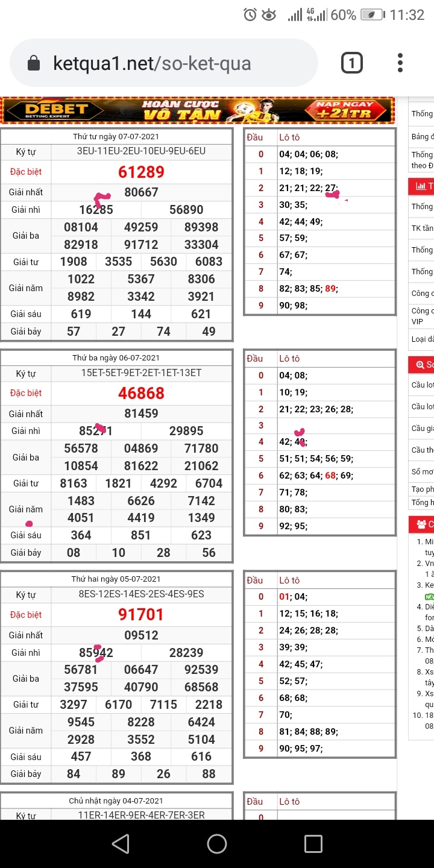Viewport: 434px width, 868px height.
Task: Tap lô tô row '62; 63; 64; 68; 69;'
Action: tap(316, 476)
